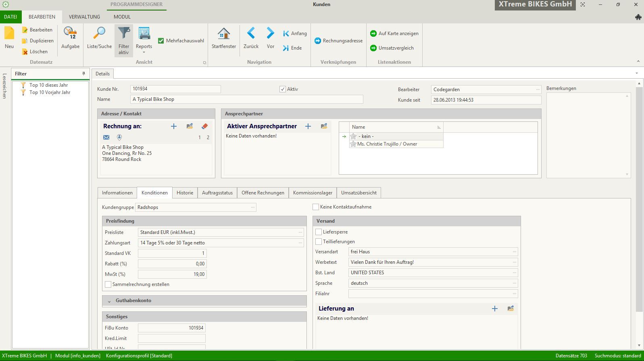Select Top 10 dieses Jahr filter
644x361 pixels.
[48, 85]
